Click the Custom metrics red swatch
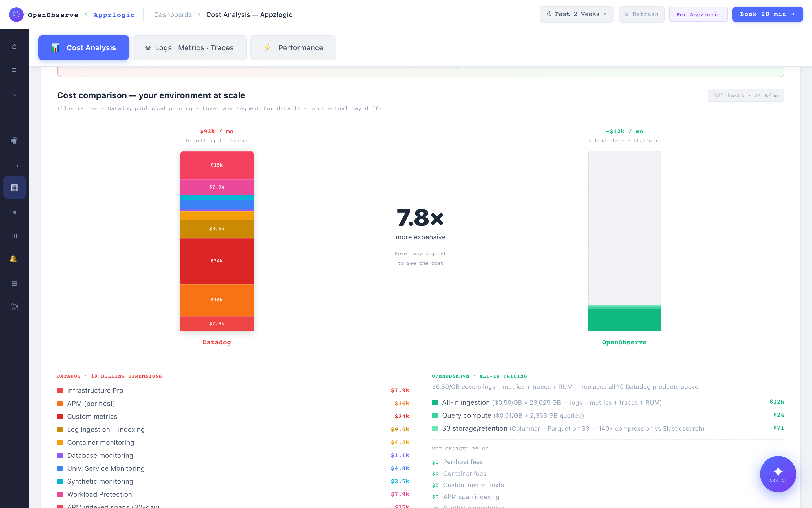Screen dimensions: 812x508 pyautogui.click(x=60, y=417)
